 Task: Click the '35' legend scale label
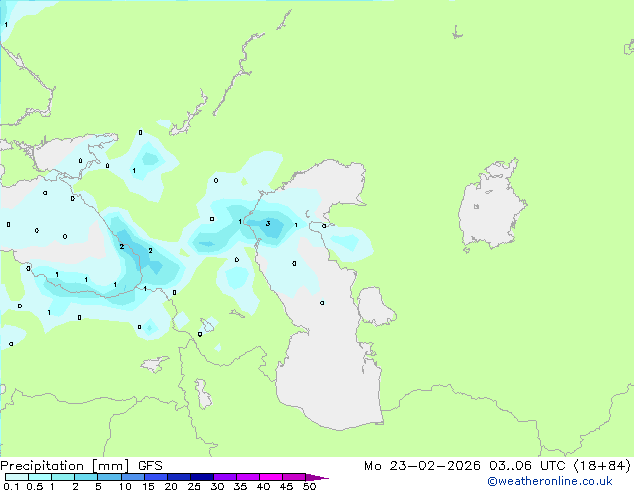240,486
